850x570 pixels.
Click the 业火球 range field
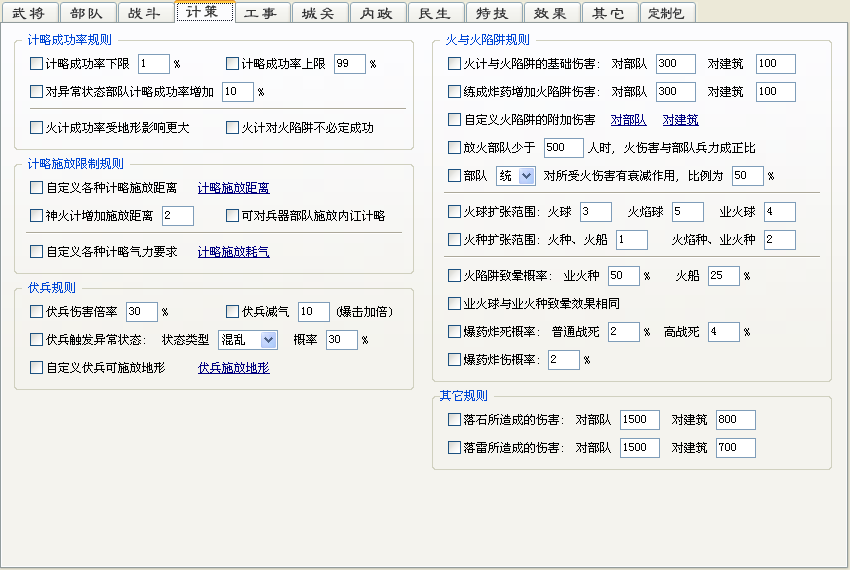click(x=780, y=212)
